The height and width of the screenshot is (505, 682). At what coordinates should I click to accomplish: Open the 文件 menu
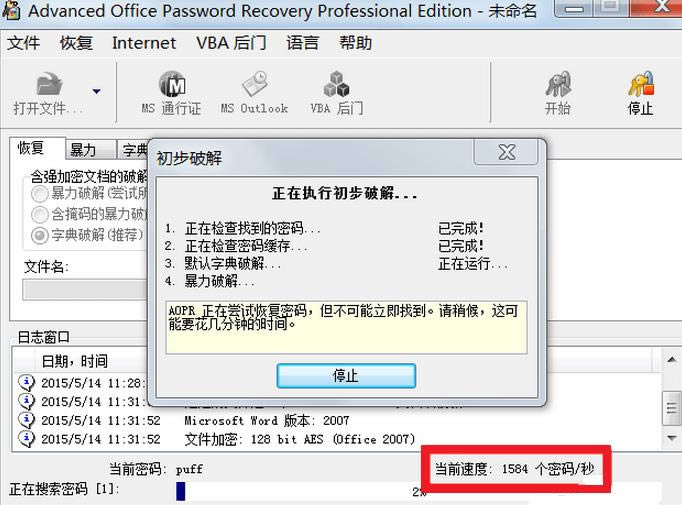click(23, 43)
